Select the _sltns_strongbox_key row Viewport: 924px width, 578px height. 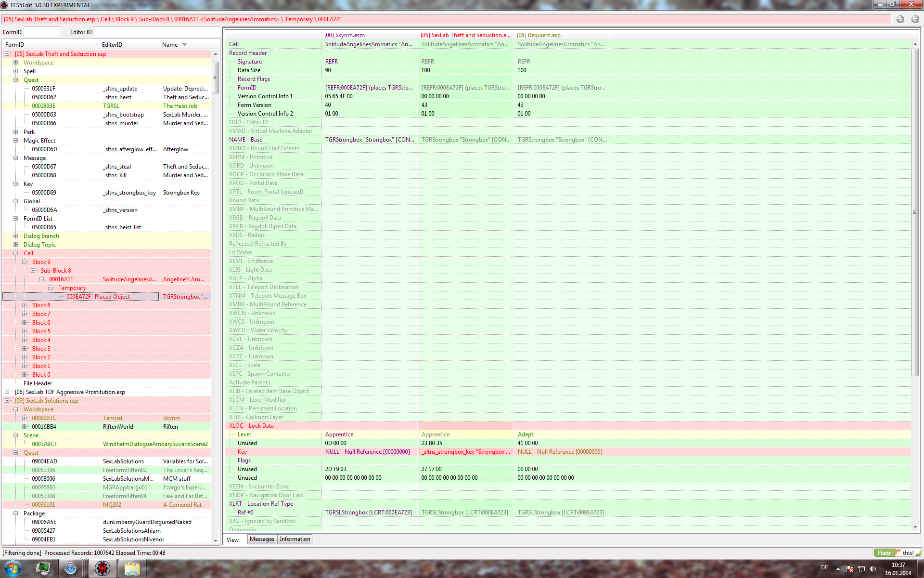tap(107, 193)
